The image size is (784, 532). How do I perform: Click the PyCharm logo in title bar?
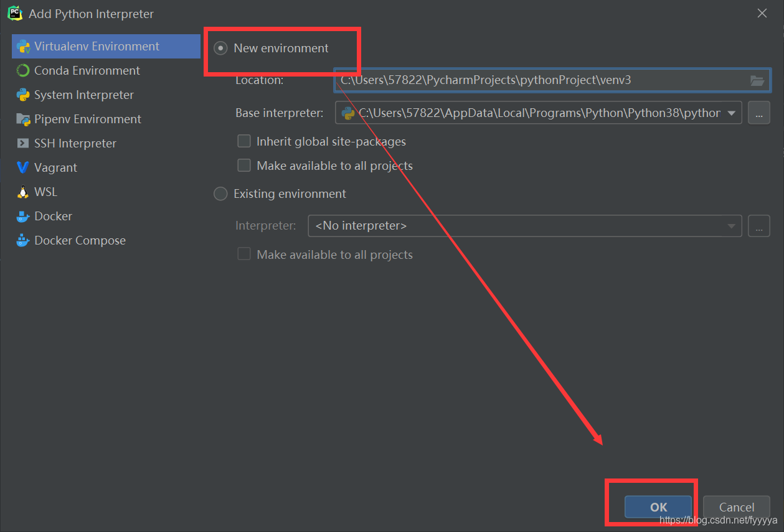click(14, 13)
